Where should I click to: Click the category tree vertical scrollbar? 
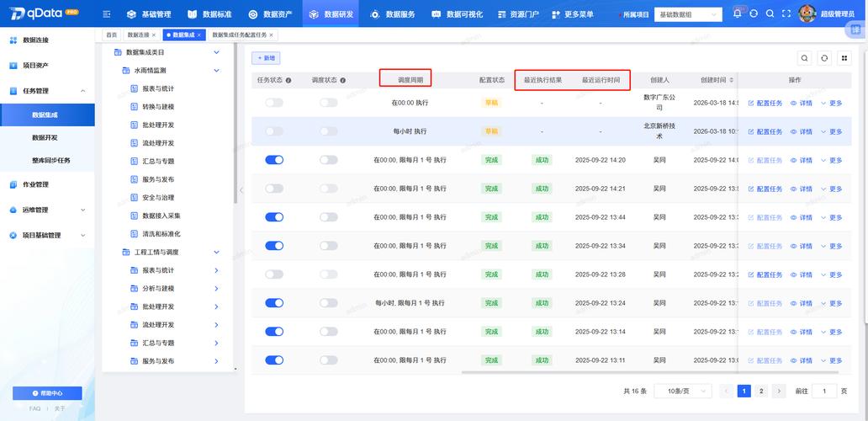pyautogui.click(x=236, y=125)
